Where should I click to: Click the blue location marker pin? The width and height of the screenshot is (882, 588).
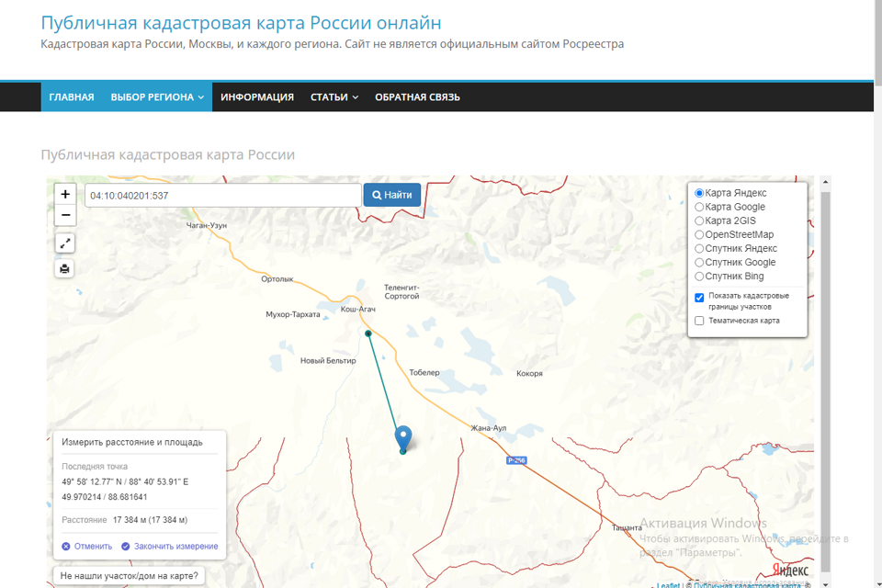coord(402,437)
